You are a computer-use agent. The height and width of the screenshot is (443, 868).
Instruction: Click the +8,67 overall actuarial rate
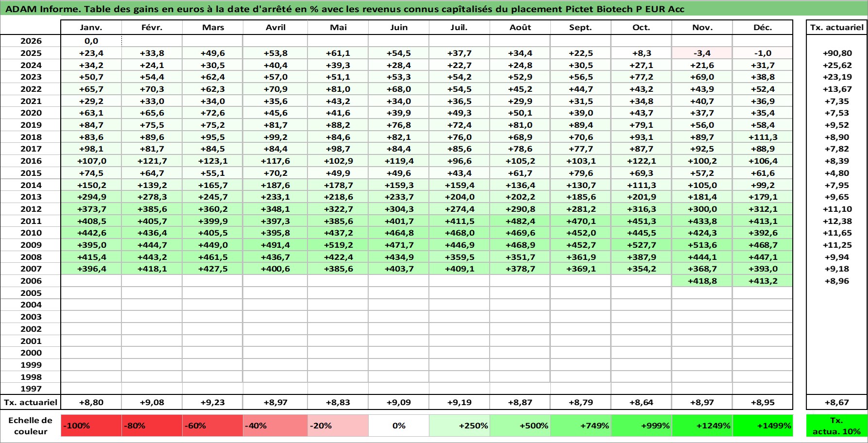[836, 402]
